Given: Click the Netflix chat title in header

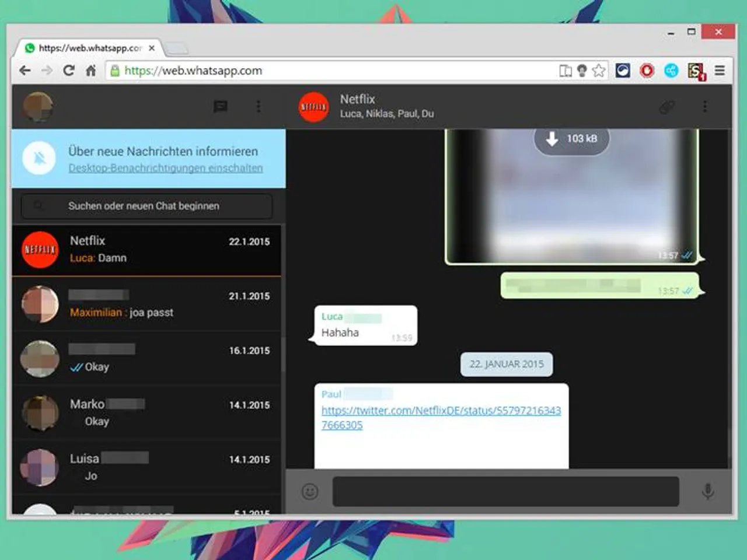Looking at the screenshot, I should click(x=357, y=99).
